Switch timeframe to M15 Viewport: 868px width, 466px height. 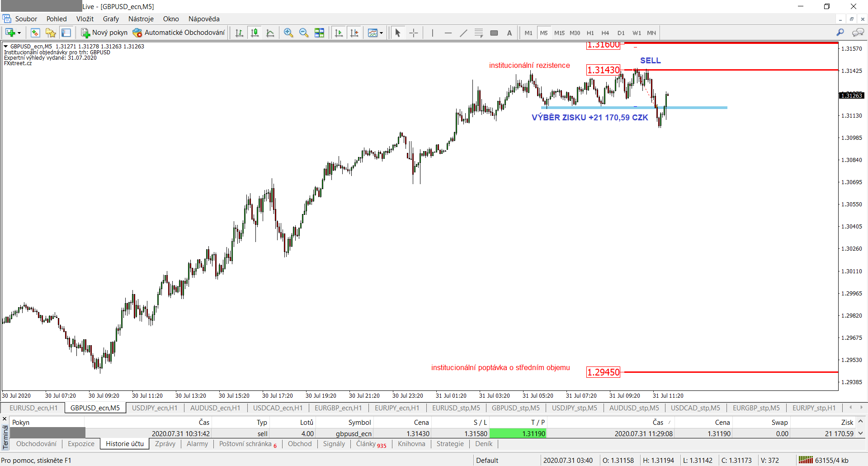559,33
